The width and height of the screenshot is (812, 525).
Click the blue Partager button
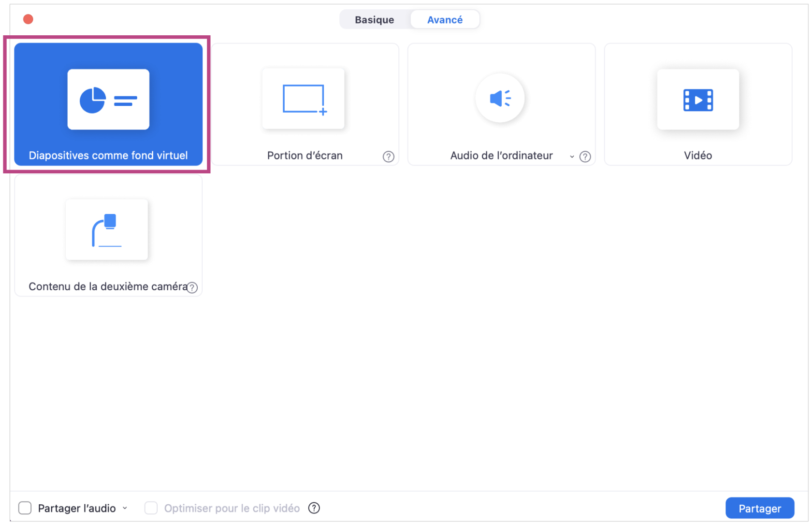click(759, 508)
